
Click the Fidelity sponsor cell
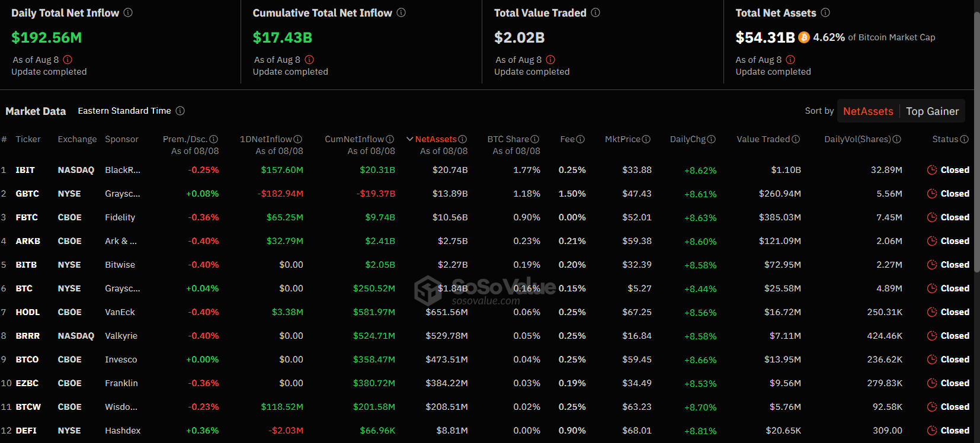[120, 217]
